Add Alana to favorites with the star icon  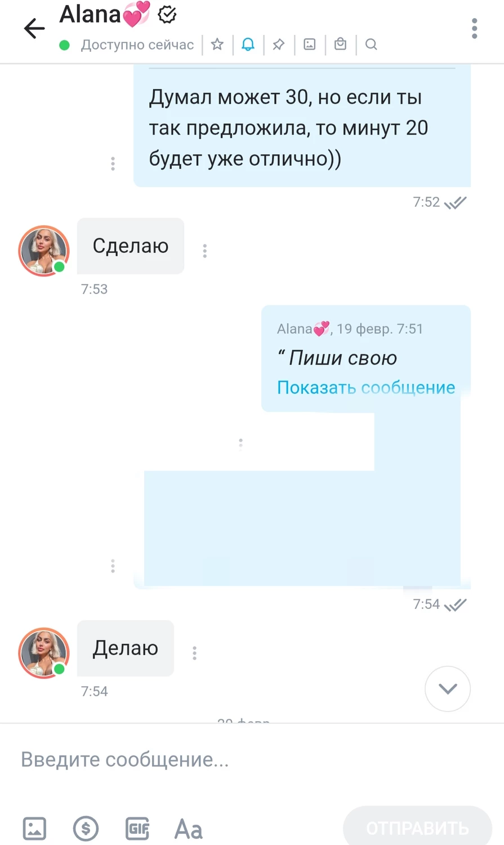pyautogui.click(x=217, y=45)
